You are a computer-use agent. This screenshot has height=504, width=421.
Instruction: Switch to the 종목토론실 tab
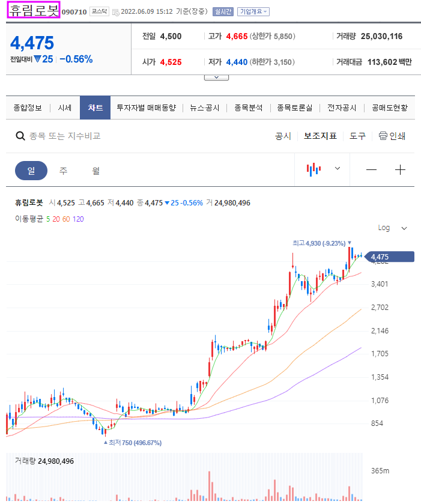click(295, 108)
